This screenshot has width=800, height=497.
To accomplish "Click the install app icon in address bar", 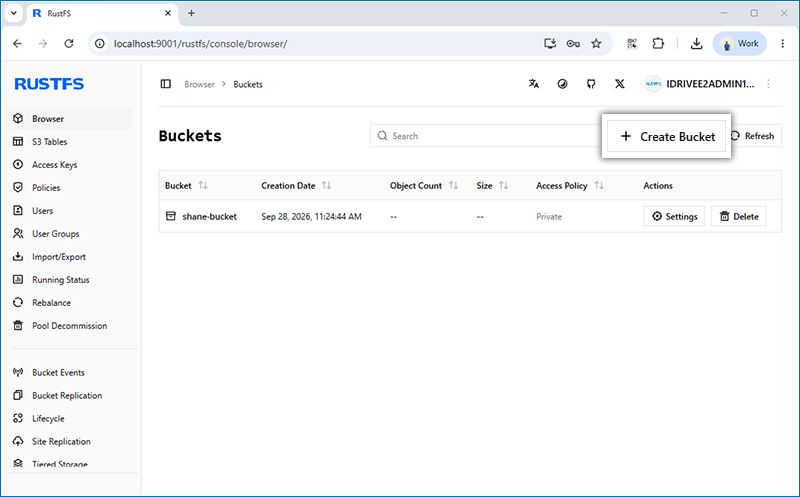I will pos(550,43).
